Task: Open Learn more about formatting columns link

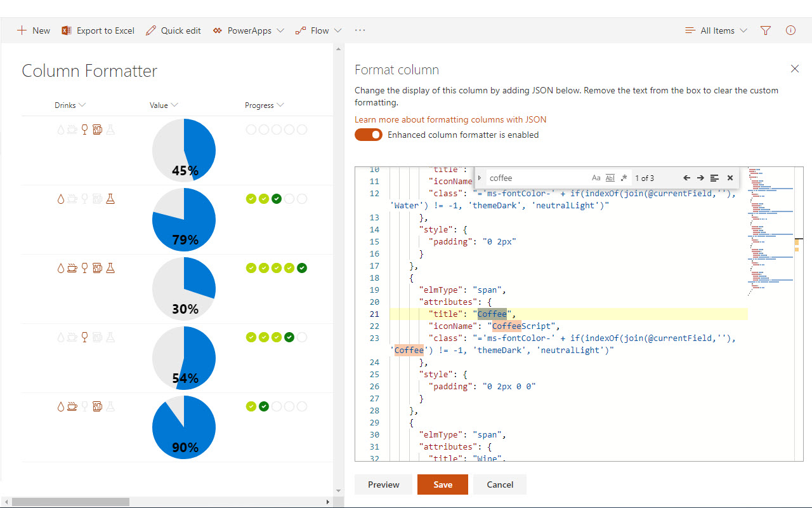Action: point(450,119)
